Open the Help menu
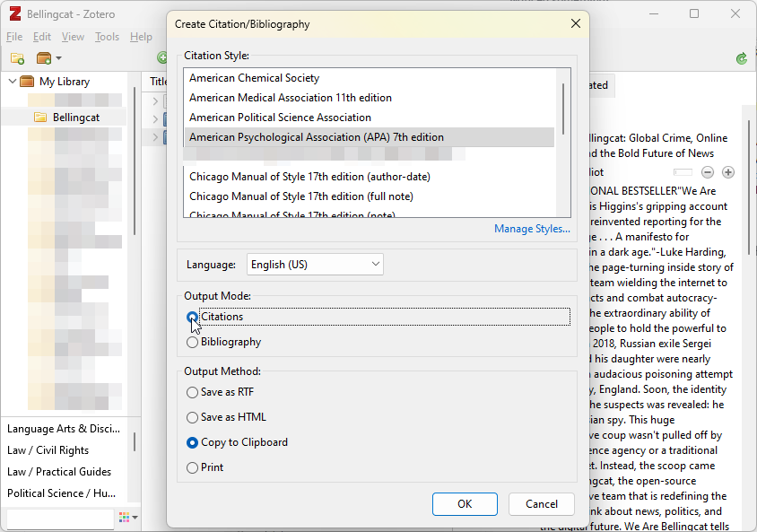 coord(141,37)
